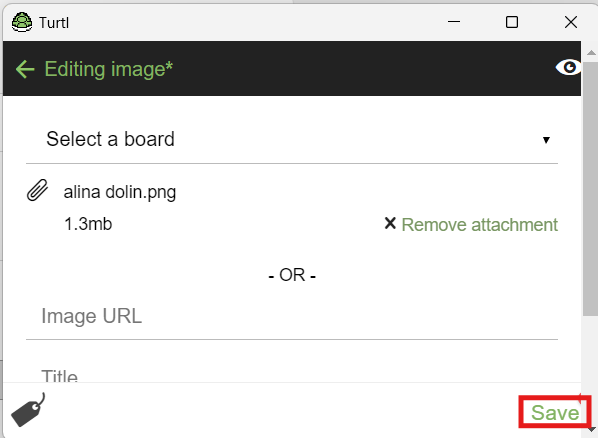Image resolution: width=598 pixels, height=438 pixels.
Task: Focus the Title field
Action: tap(292, 376)
